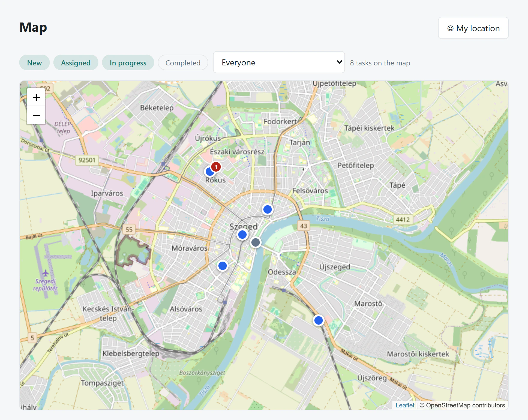Open the Leaflet attribution link

click(405, 405)
